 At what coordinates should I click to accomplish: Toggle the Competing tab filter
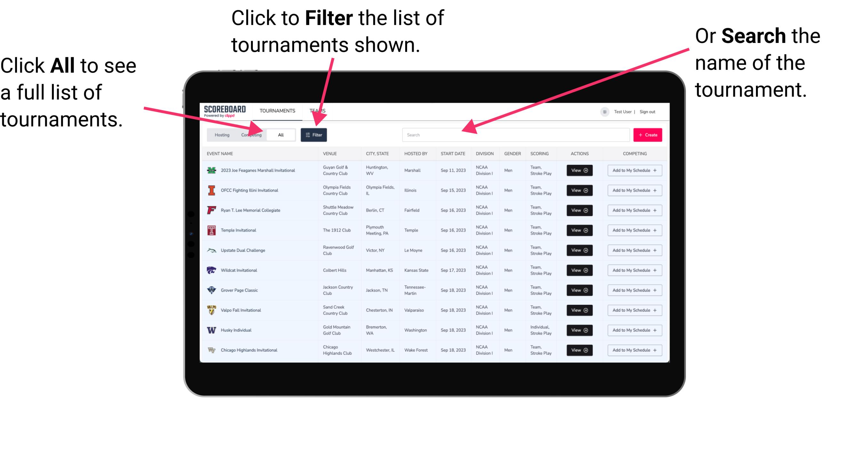click(x=250, y=134)
